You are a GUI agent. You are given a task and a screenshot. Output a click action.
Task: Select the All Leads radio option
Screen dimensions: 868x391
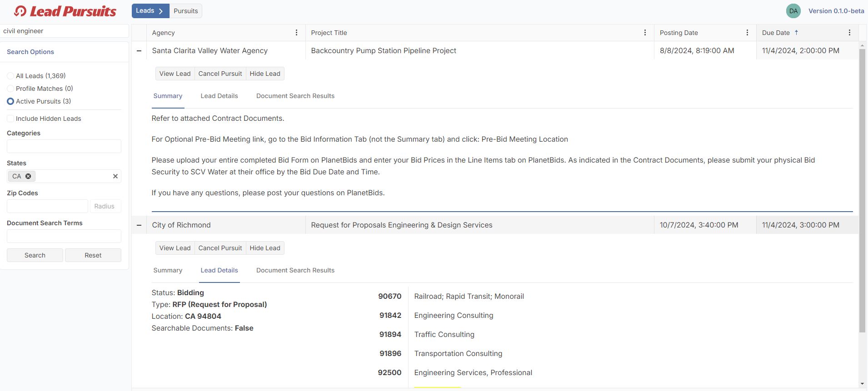10,76
